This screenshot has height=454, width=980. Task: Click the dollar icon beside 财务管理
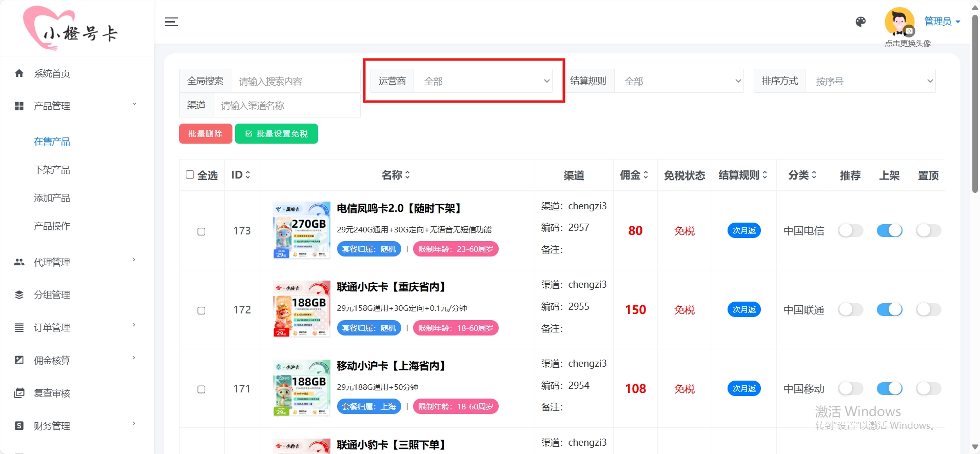19,426
